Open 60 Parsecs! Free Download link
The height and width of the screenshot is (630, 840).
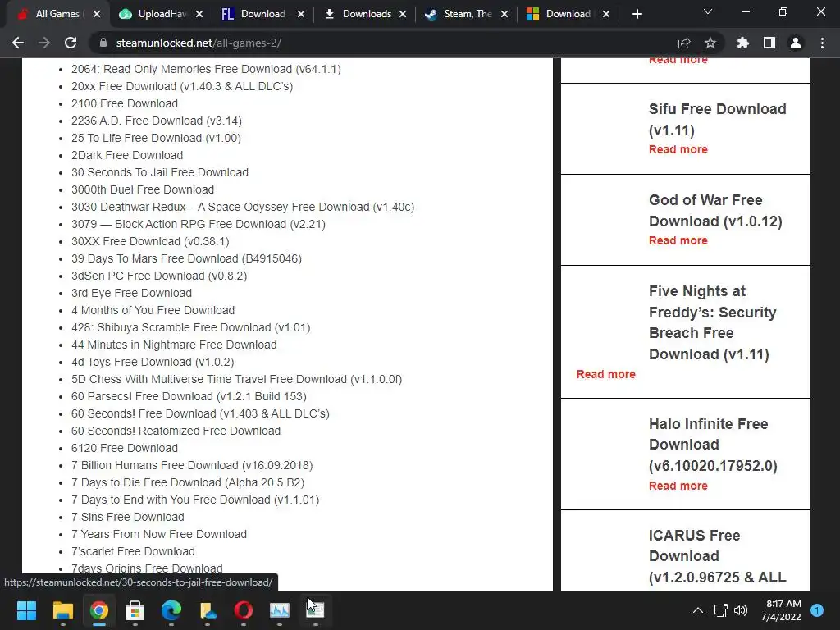coord(189,396)
